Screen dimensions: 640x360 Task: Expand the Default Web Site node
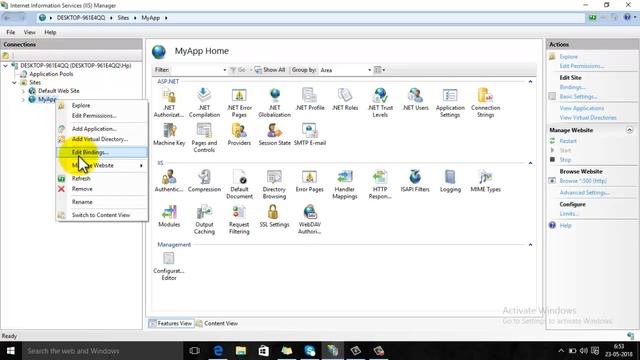click(23, 91)
